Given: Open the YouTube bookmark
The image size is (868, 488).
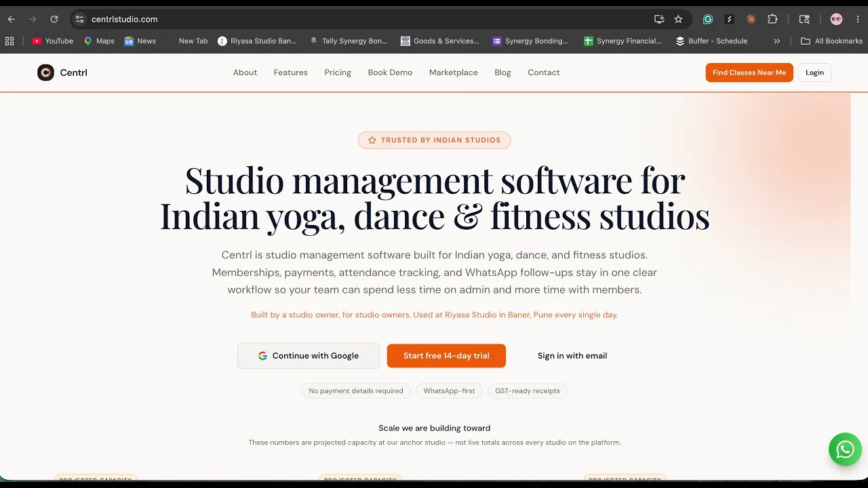Looking at the screenshot, I should coord(52,41).
